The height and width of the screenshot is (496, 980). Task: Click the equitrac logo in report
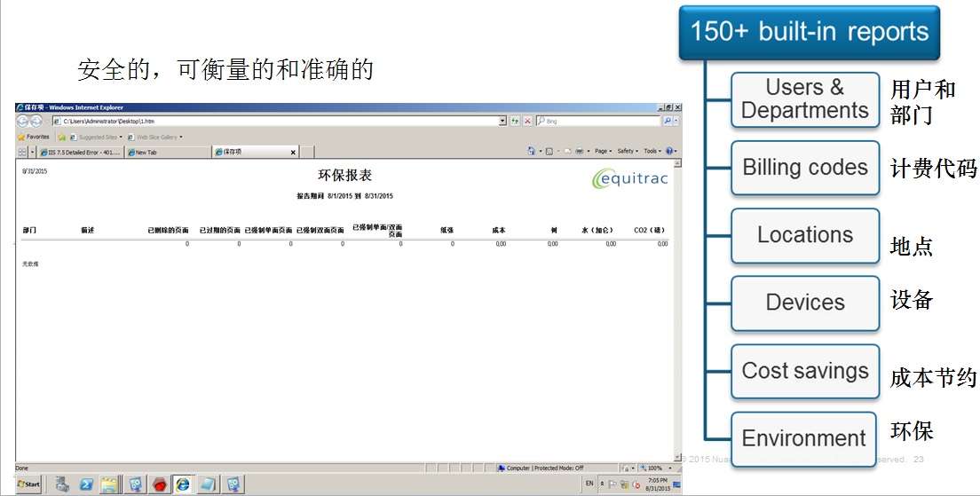coord(630,178)
